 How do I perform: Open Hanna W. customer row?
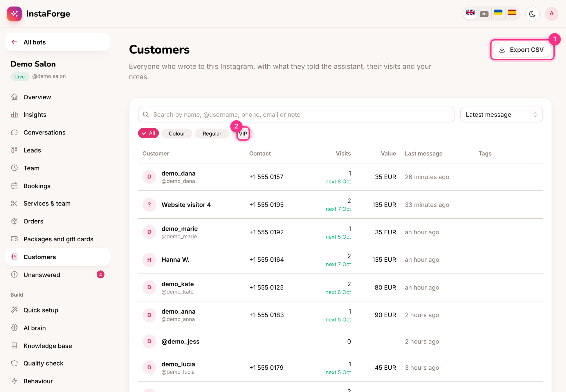pos(340,260)
